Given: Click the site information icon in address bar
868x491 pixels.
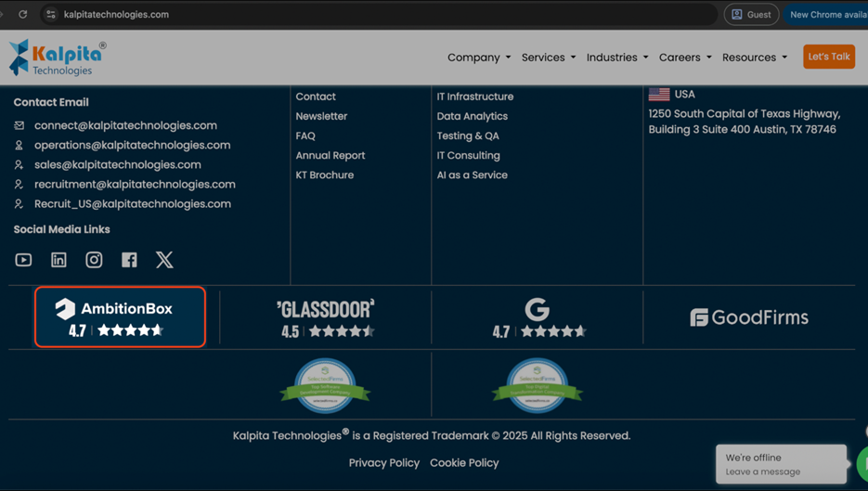Looking at the screenshot, I should [51, 15].
